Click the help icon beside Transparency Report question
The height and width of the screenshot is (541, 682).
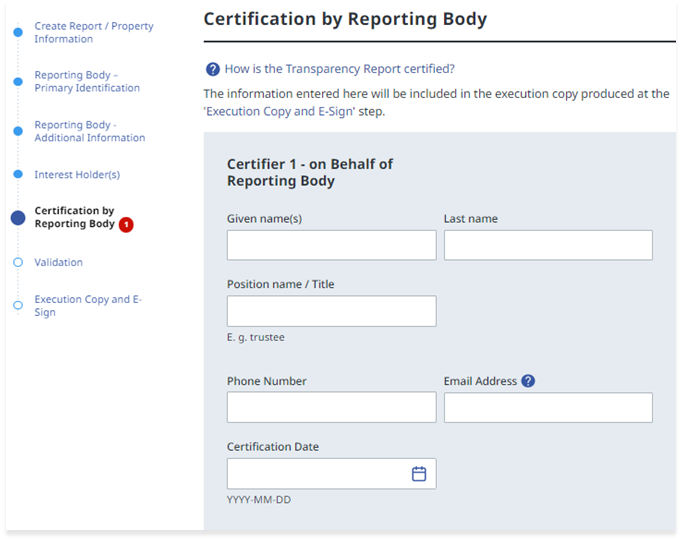pyautogui.click(x=213, y=69)
